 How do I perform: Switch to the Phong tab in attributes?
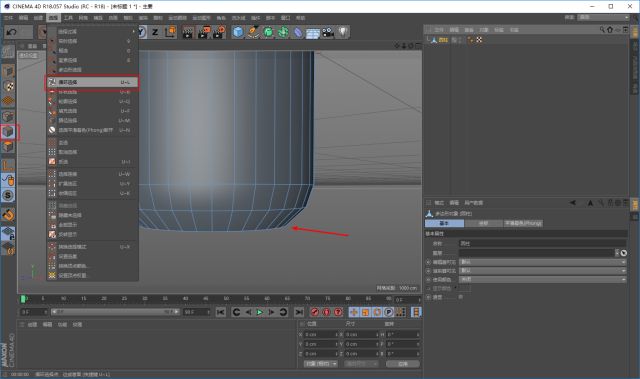point(523,223)
